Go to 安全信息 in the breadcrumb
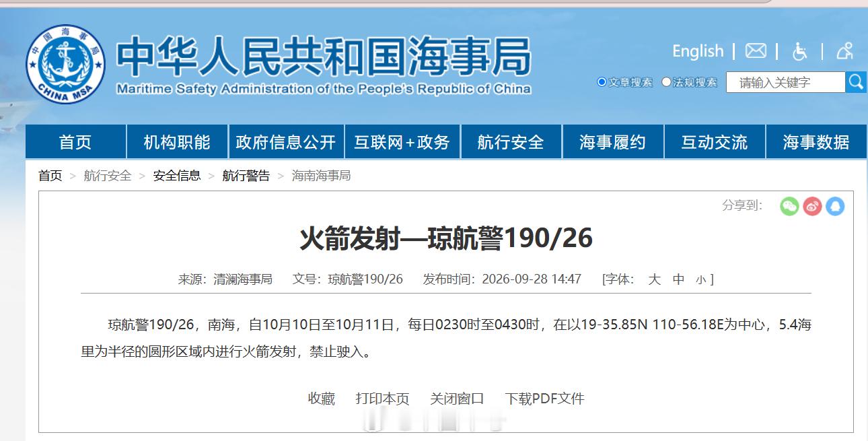The width and height of the screenshot is (868, 441). (177, 176)
